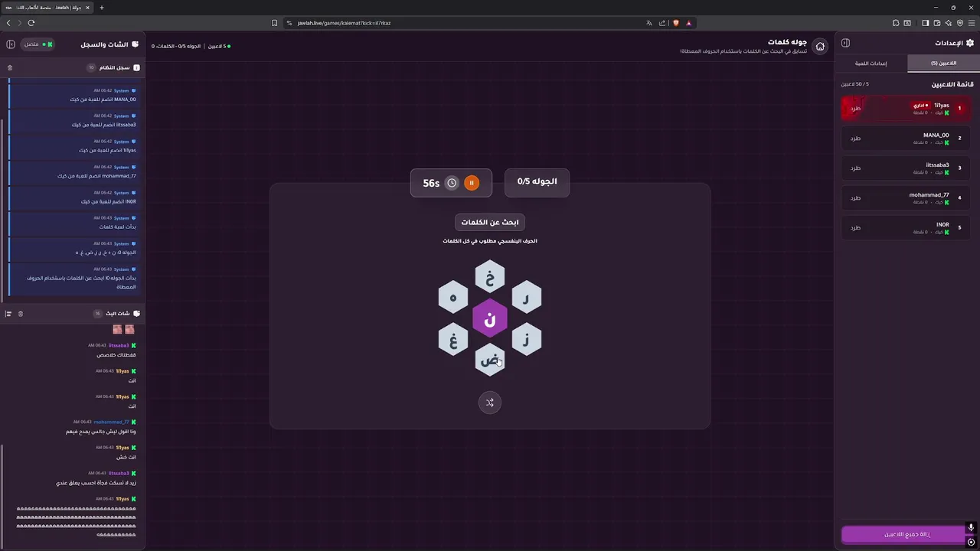Viewport: 980px width, 551px height.
Task: Kick player iitssaba3
Action: pos(855,168)
